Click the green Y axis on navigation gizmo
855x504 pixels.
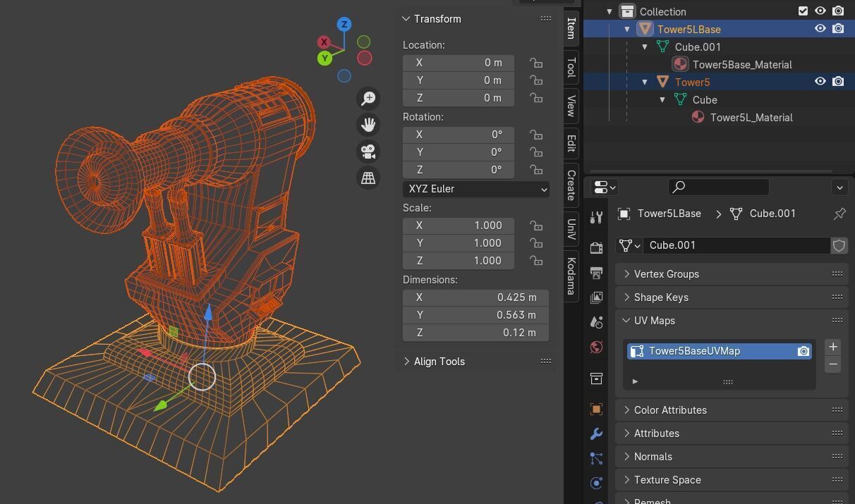(325, 58)
